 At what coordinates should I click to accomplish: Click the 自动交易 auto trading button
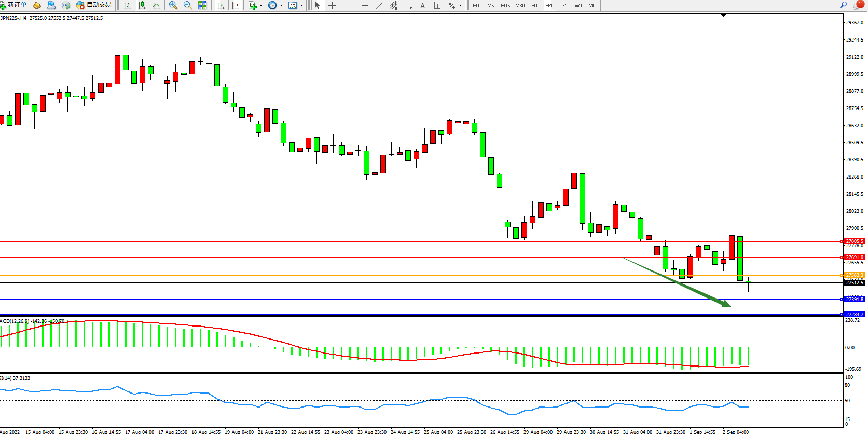(x=94, y=5)
